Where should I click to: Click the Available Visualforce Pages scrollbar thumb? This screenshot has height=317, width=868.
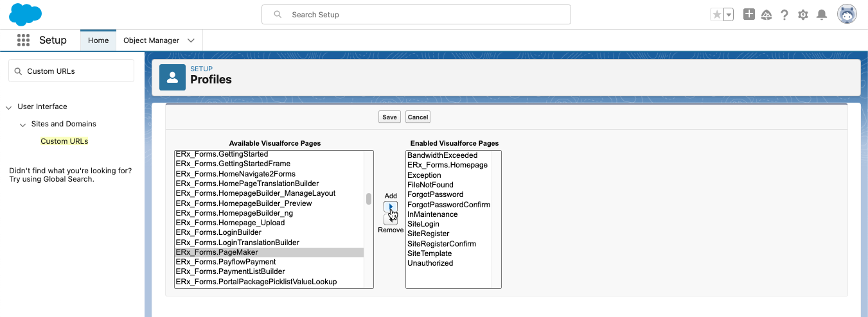tap(369, 199)
